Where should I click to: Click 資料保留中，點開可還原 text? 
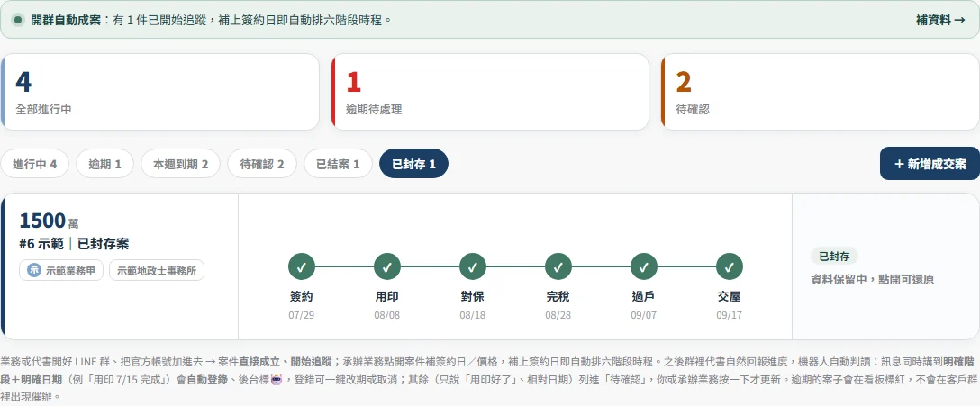point(873,279)
